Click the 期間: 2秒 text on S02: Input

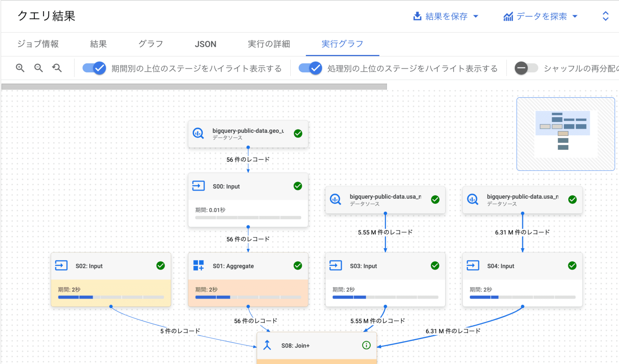[x=69, y=289]
